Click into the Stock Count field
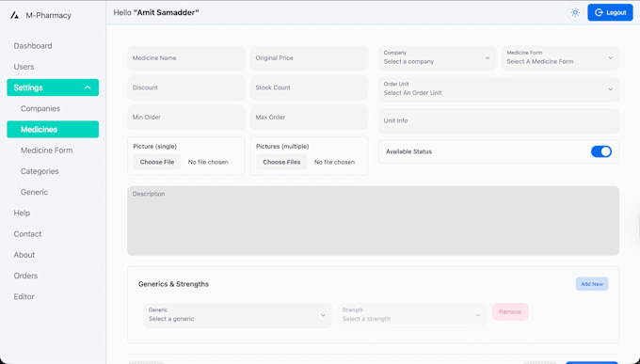 coord(309,87)
